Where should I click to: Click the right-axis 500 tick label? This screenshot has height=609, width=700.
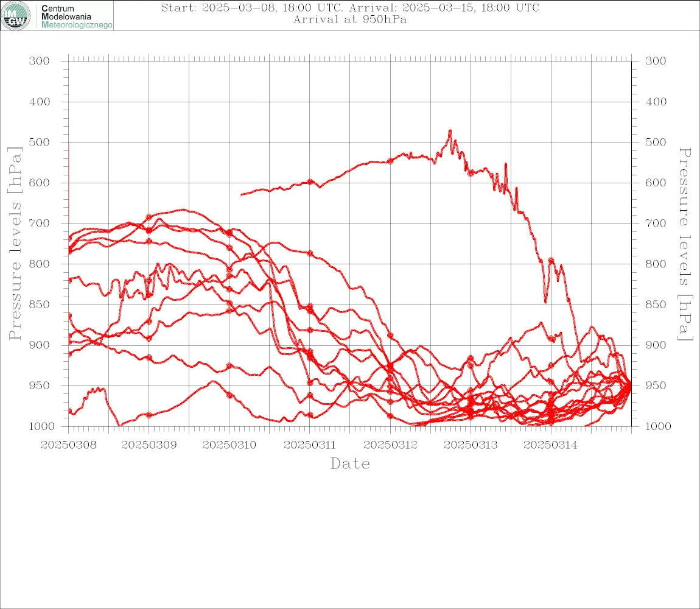point(656,142)
